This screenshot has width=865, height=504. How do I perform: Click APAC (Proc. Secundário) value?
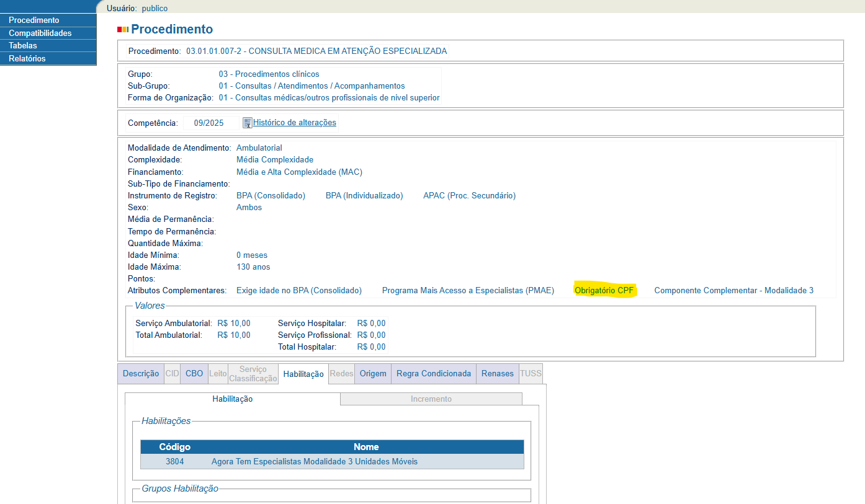click(469, 196)
